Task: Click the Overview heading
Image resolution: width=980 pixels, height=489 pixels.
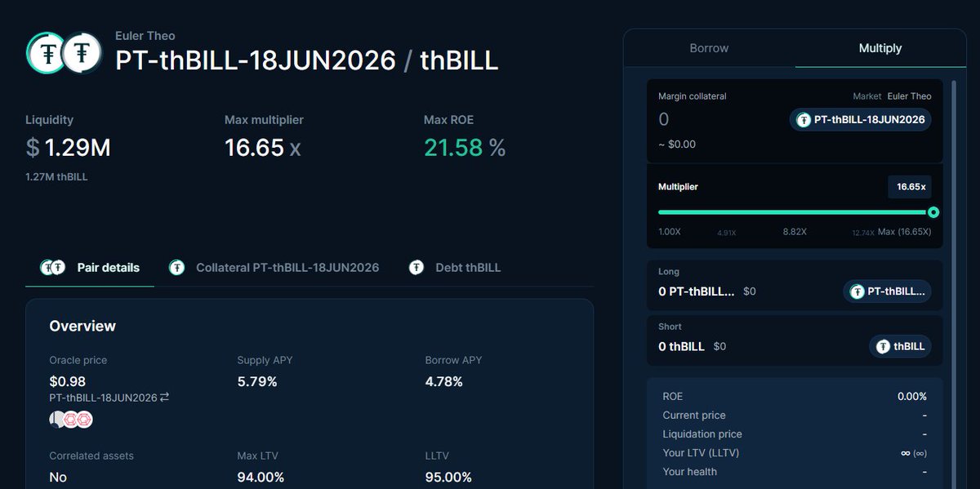Action: [x=82, y=326]
